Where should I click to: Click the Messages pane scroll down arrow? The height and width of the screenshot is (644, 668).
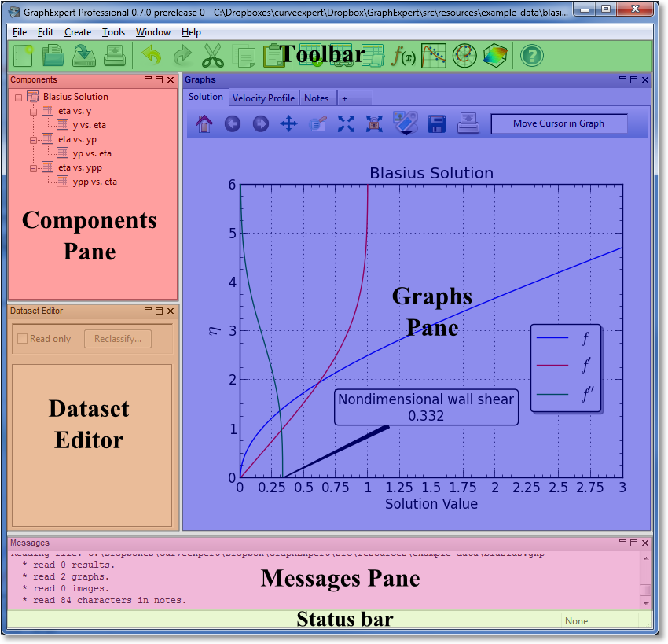[646, 604]
